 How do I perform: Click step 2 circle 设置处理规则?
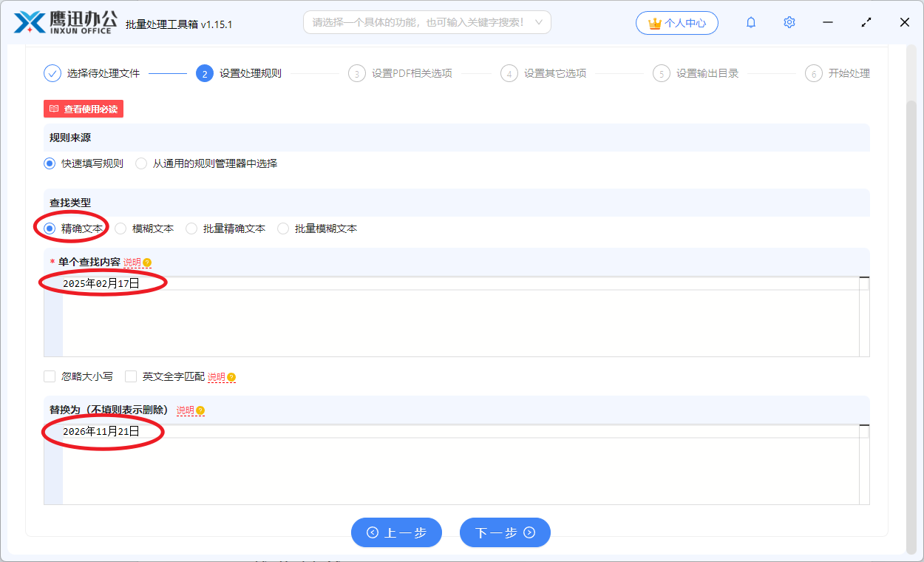pyautogui.click(x=238, y=73)
